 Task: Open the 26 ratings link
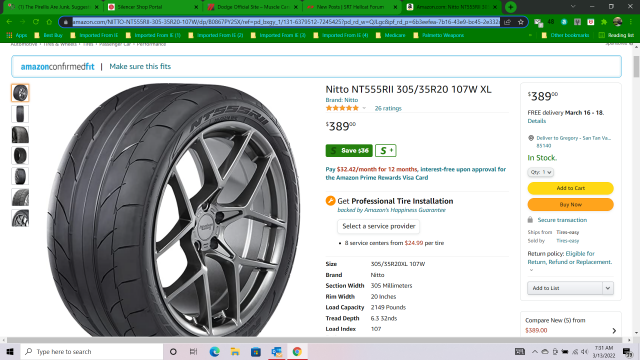click(x=388, y=109)
